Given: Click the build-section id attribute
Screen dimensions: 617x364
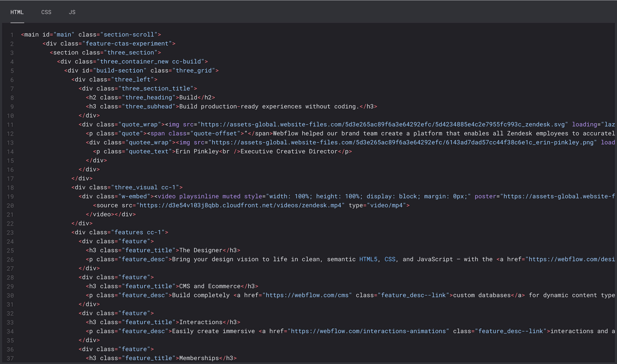Looking at the screenshot, I should coord(120,70).
